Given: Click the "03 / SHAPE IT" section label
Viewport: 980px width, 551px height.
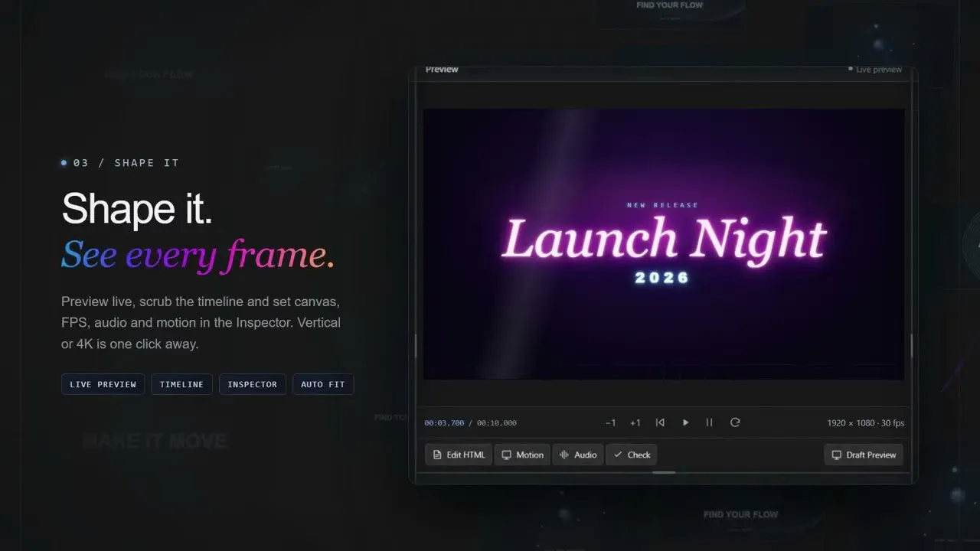Looking at the screenshot, I should tap(120, 163).
